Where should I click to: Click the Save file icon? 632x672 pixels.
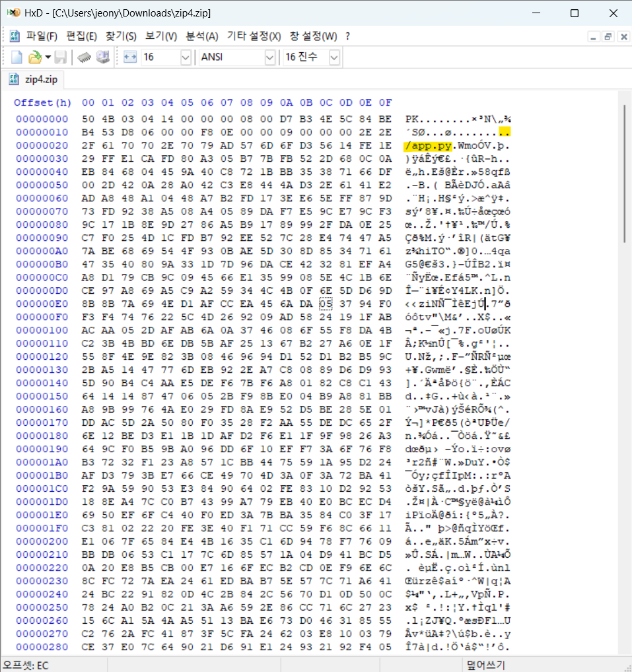[x=59, y=57]
